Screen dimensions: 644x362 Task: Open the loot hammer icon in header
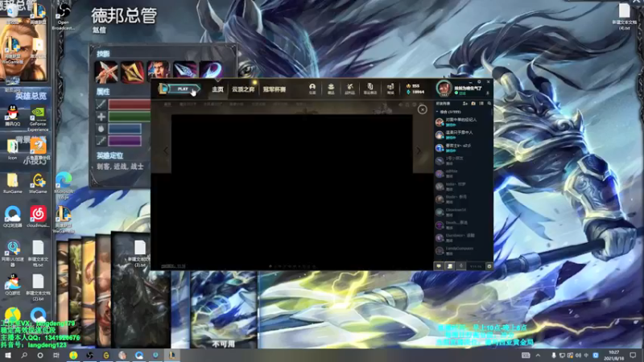350,88
